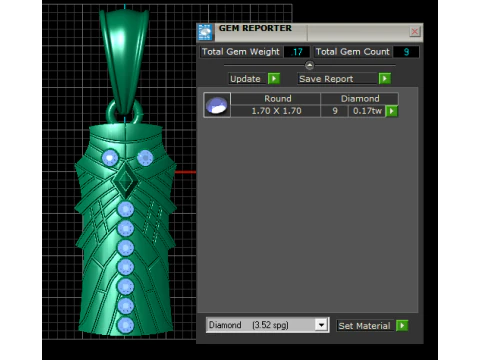Click the GEM REPORTER title bar
The width and height of the screenshot is (480, 360).
coord(310,32)
